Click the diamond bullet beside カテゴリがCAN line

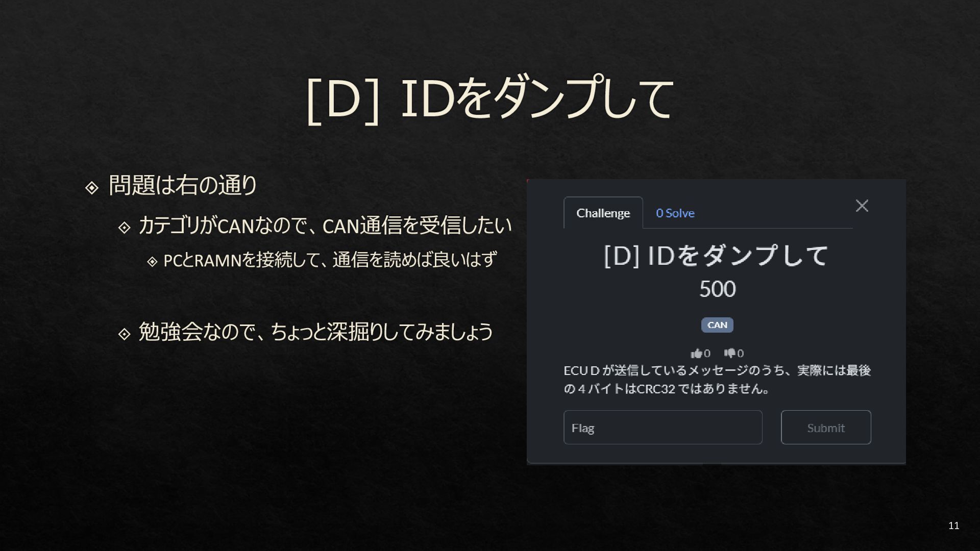pyautogui.click(x=124, y=228)
